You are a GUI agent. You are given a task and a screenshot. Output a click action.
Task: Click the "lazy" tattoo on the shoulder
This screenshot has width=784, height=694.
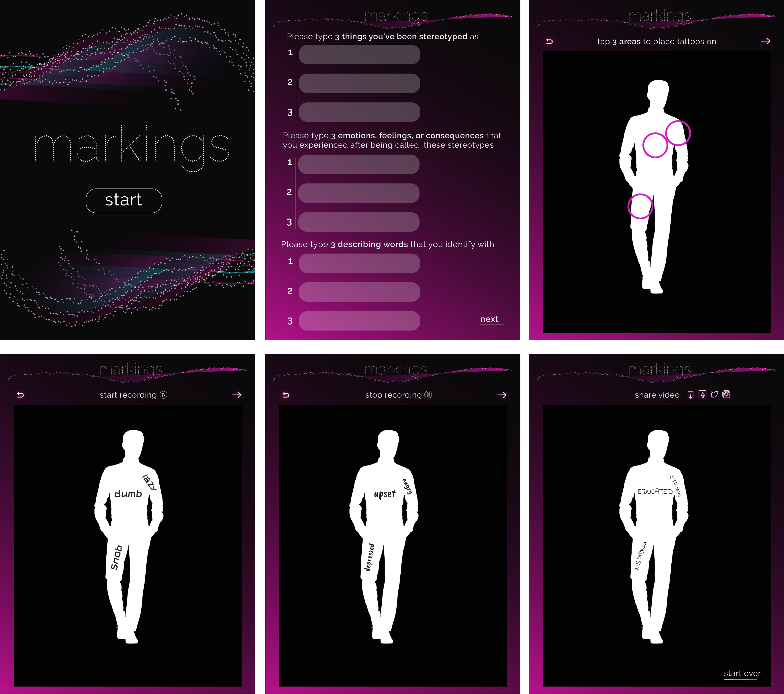[150, 482]
